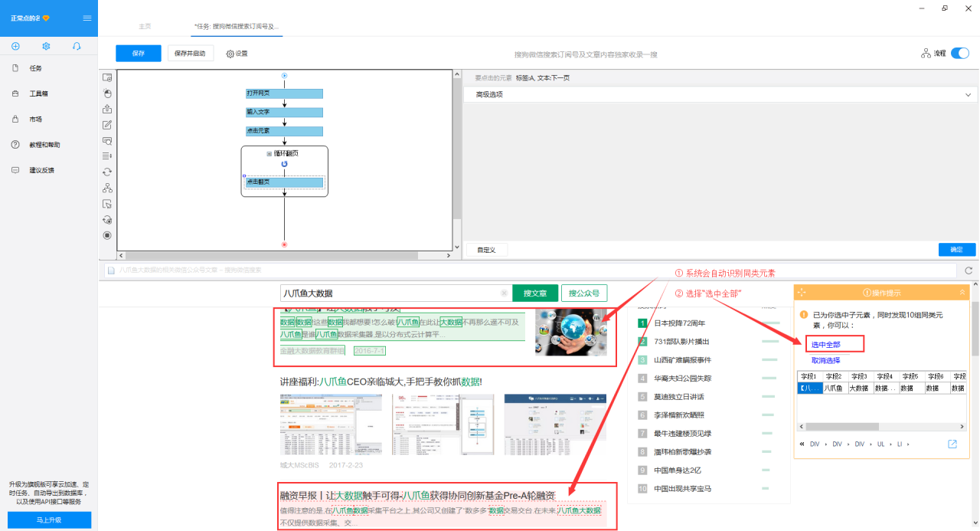The image size is (980, 531).
Task: Clear the search box with the X icon
Action: point(505,293)
